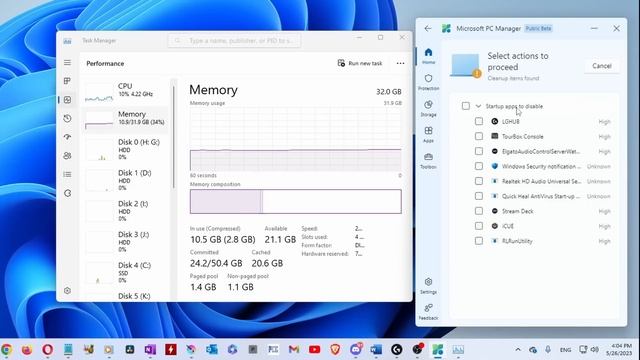This screenshot has width=640, height=360.
Task: Select Disk 0 (H: G:) entry
Action: pyautogui.click(x=125, y=149)
